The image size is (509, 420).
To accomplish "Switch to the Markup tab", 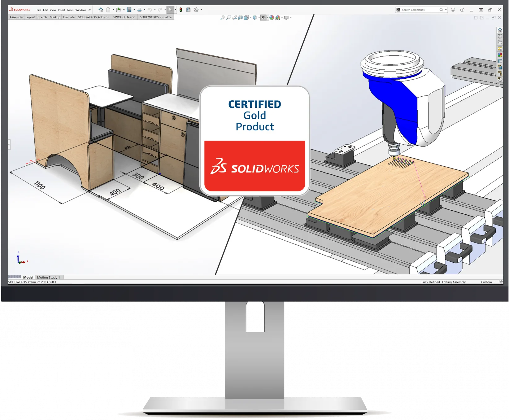I will click(x=55, y=17).
